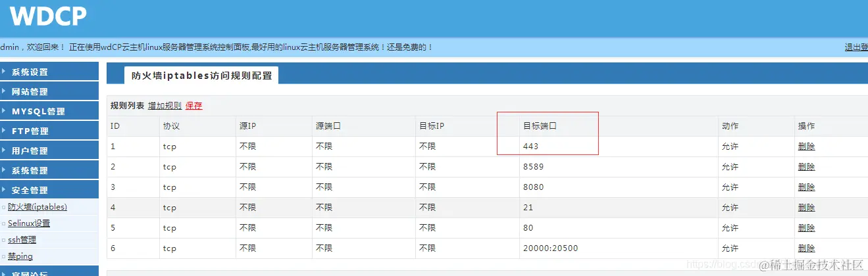Open ssh管理 in sidebar
Image resolution: width=868 pixels, height=276 pixels.
pos(22,240)
